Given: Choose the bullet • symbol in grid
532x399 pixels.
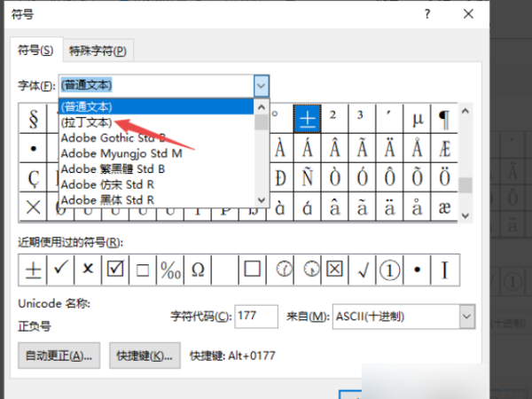Looking at the screenshot, I should [x=33, y=148].
